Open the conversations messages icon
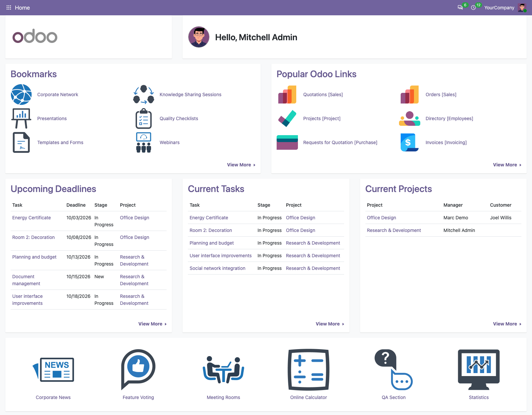 [x=460, y=7]
